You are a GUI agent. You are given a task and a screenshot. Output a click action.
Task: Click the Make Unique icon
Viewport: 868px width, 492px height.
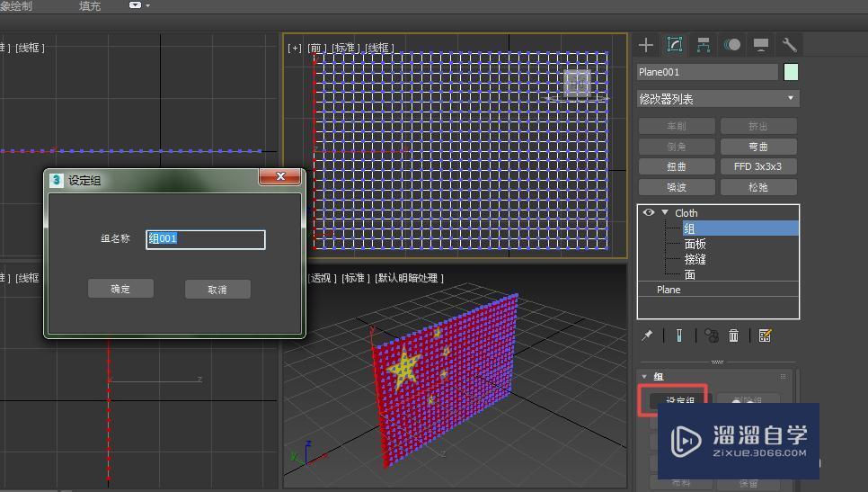712,335
